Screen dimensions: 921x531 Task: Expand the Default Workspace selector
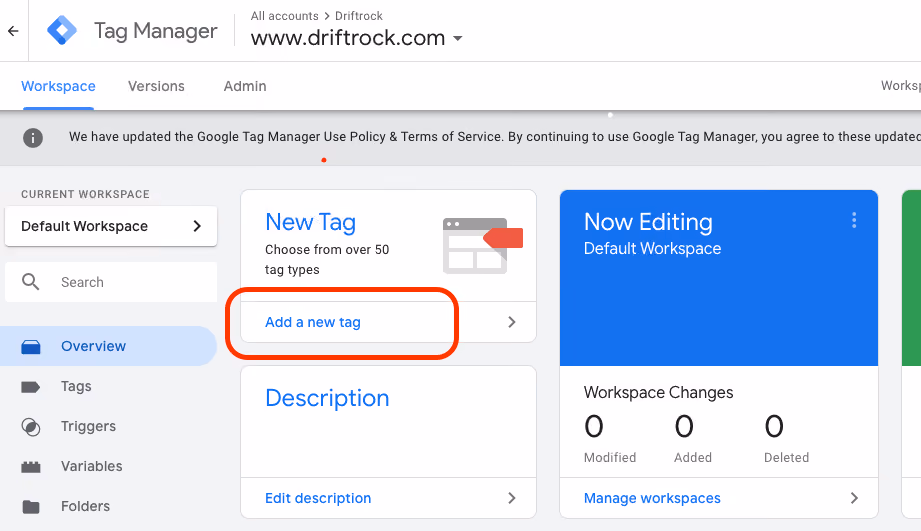point(111,226)
